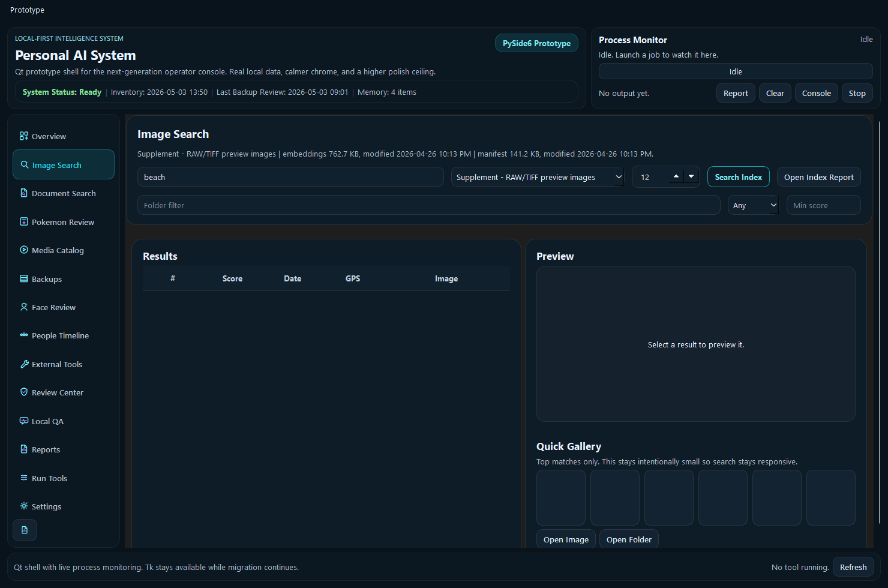888x588 pixels.
Task: Stop the running process
Action: (857, 93)
